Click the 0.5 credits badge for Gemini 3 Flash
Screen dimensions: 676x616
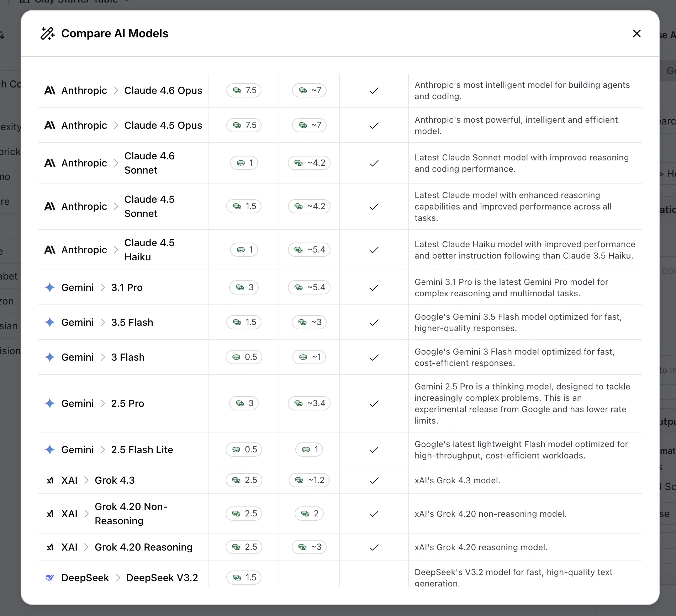click(x=244, y=357)
